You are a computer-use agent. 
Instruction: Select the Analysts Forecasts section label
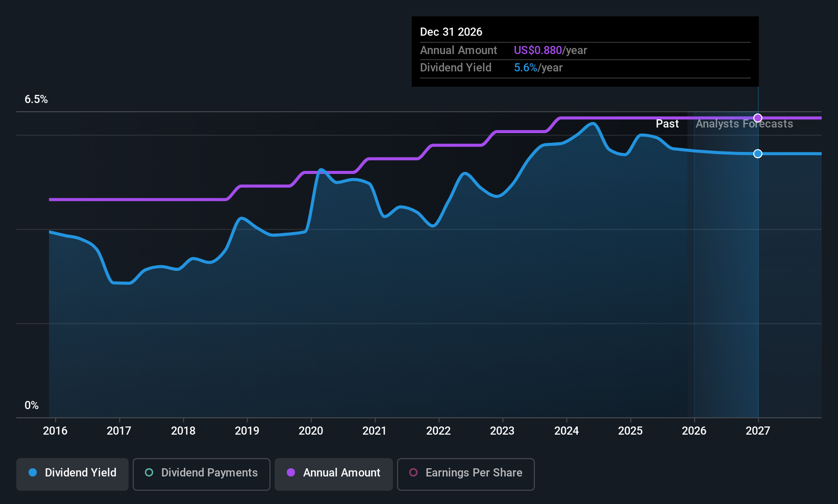pyautogui.click(x=744, y=123)
